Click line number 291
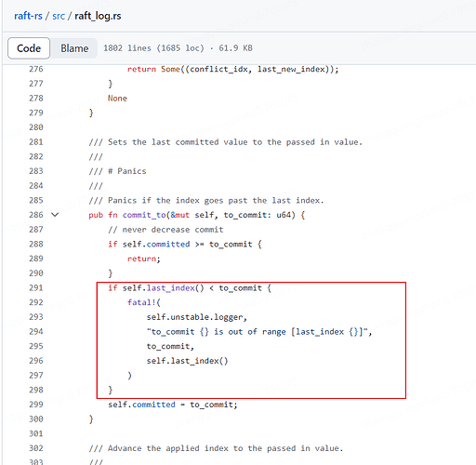Image resolution: width=476 pixels, height=465 pixels. tap(36, 287)
